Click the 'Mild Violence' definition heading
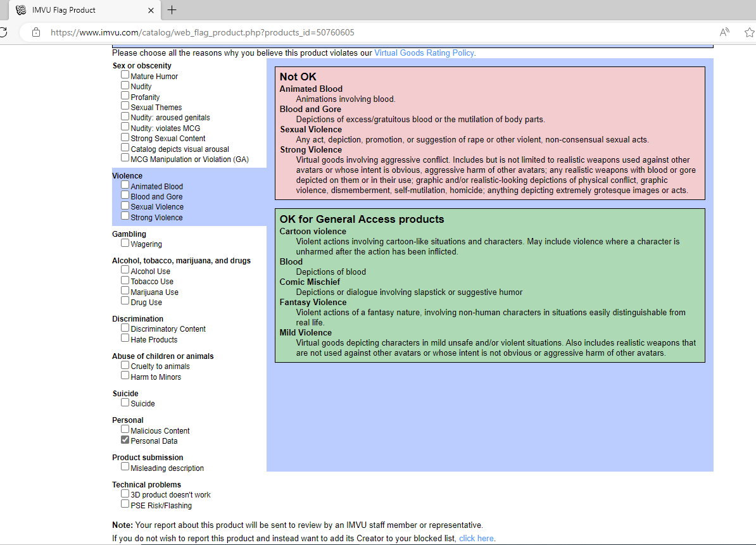The height and width of the screenshot is (545, 756). [x=306, y=332]
